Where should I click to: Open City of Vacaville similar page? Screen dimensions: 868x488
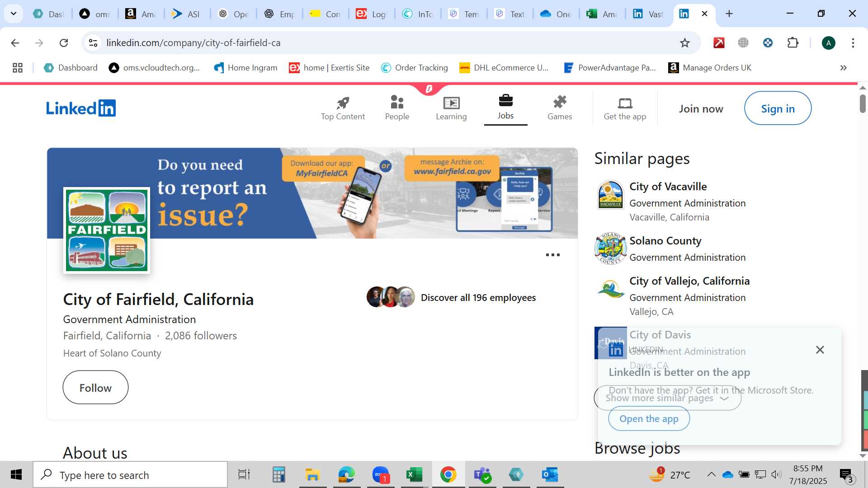coord(668,187)
